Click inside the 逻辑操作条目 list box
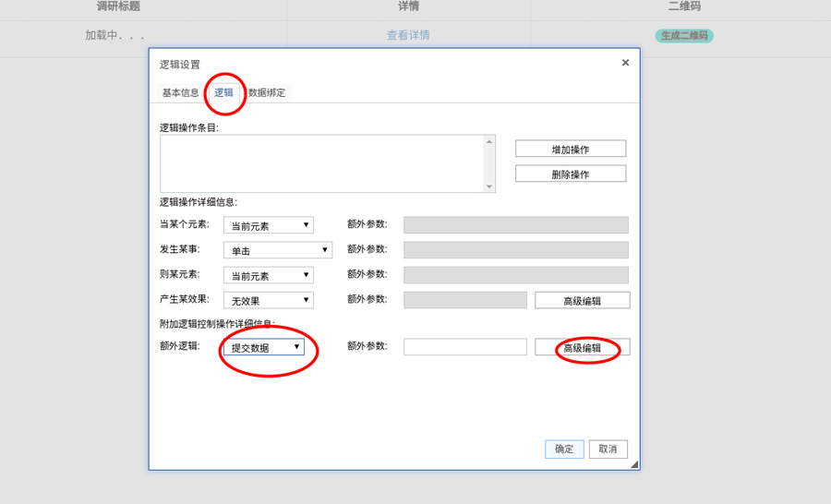The width and height of the screenshot is (831, 504). tap(321, 163)
